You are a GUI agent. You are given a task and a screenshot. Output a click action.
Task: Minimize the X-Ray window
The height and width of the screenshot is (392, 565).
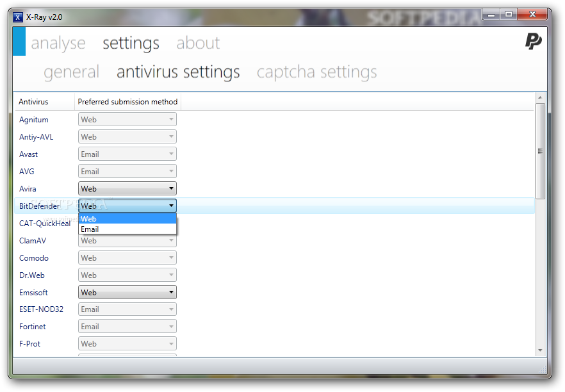pos(491,14)
